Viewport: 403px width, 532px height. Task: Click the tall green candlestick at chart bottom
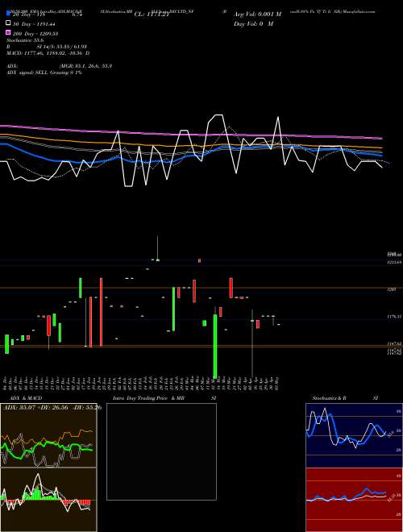[x=215, y=347]
